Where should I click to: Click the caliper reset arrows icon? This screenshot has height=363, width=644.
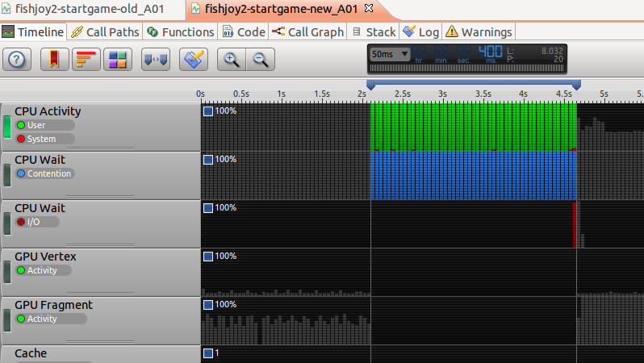tap(156, 59)
